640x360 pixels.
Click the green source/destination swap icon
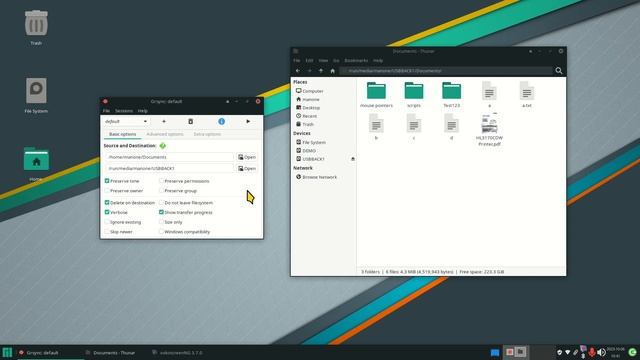[163, 146]
